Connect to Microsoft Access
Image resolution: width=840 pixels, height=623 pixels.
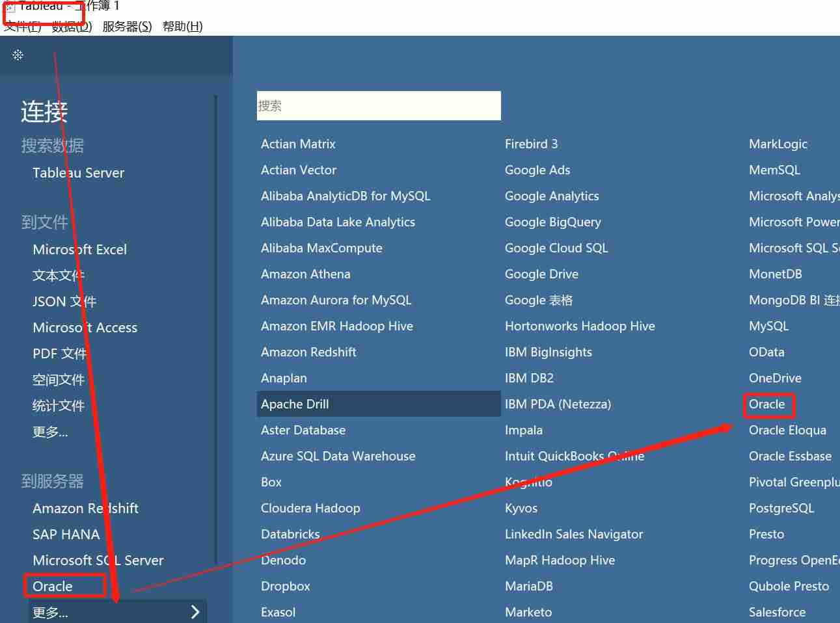[85, 328]
